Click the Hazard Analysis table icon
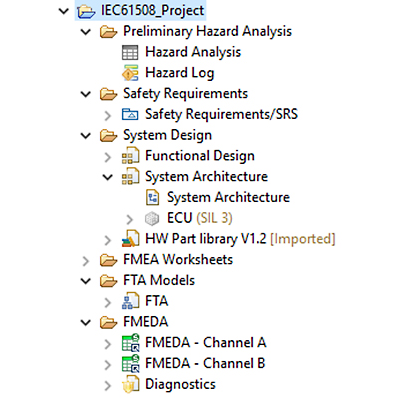 130,53
